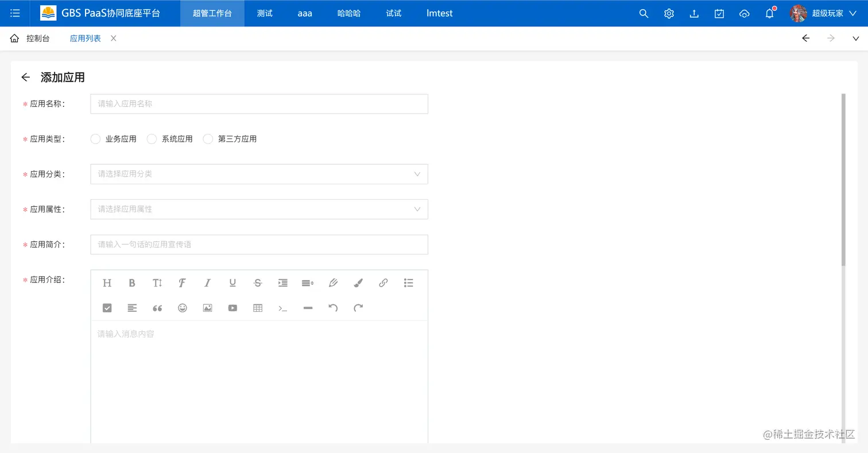Open the font size tool
The width and height of the screenshot is (868, 453).
(157, 282)
